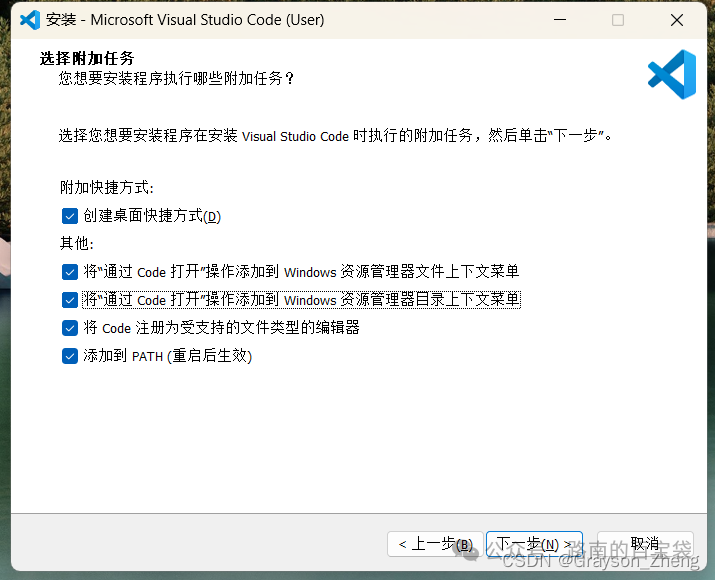This screenshot has width=715, height=580.
Task: Cancel setup with 取消 button
Action: pos(645,544)
